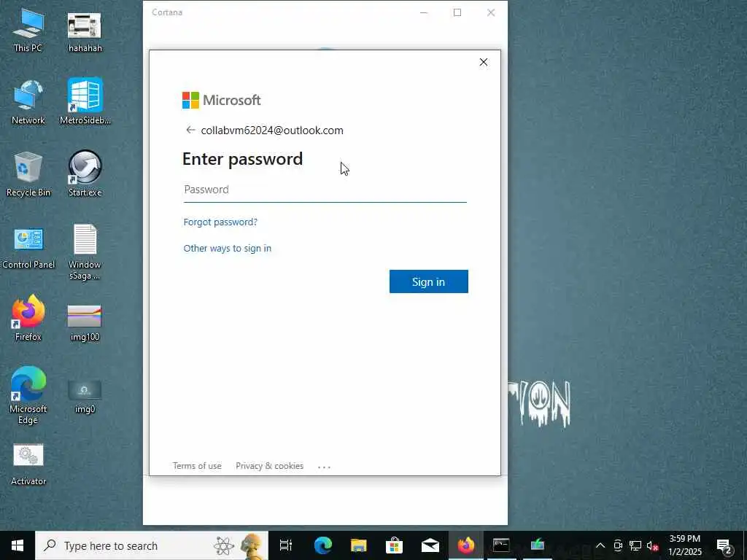Minimize the Cortana window

point(424,12)
